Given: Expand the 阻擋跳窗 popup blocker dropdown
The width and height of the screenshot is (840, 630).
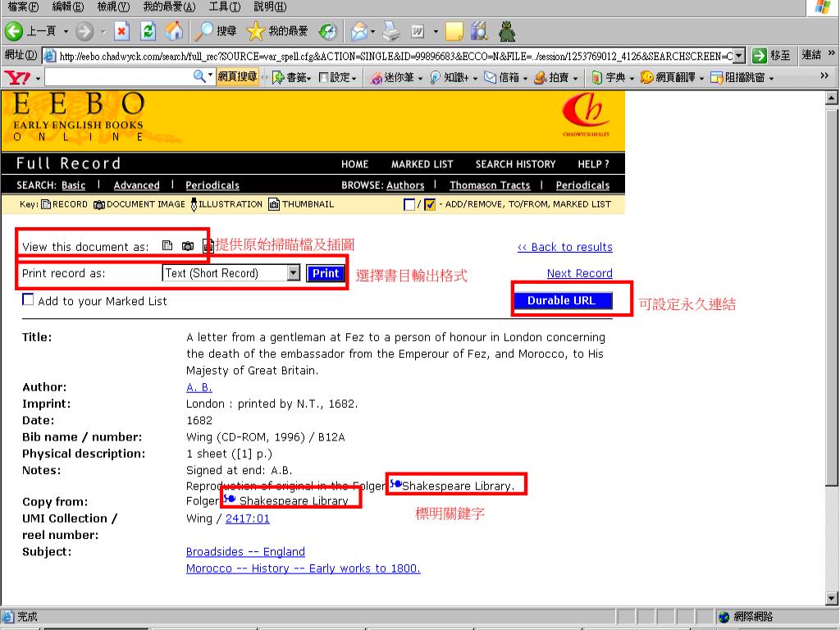Looking at the screenshot, I should pyautogui.click(x=771, y=78).
